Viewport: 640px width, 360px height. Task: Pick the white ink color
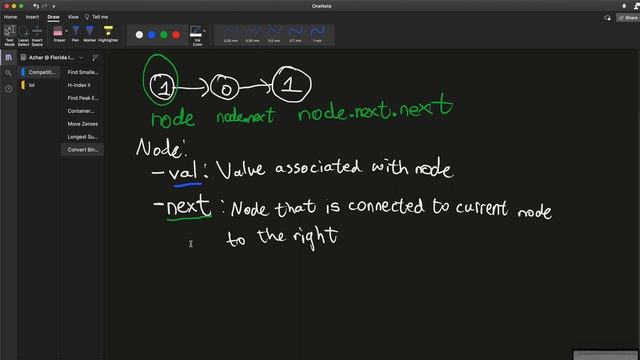[139, 35]
